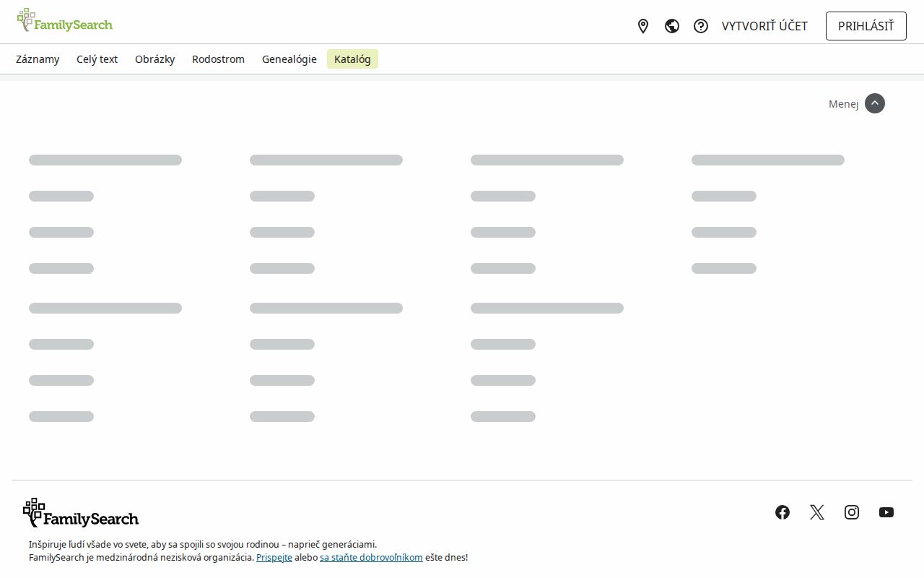Open the Záznamy tab

coord(38,59)
